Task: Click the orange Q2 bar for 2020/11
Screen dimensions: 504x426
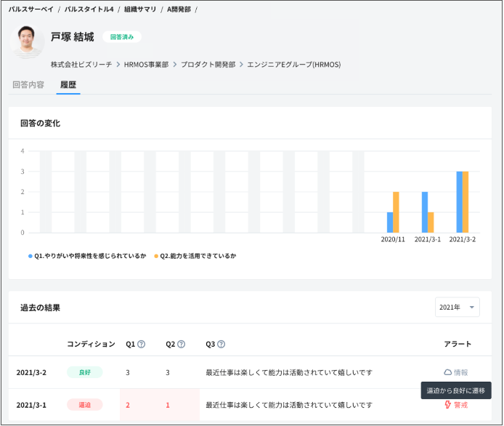Action: [396, 212]
